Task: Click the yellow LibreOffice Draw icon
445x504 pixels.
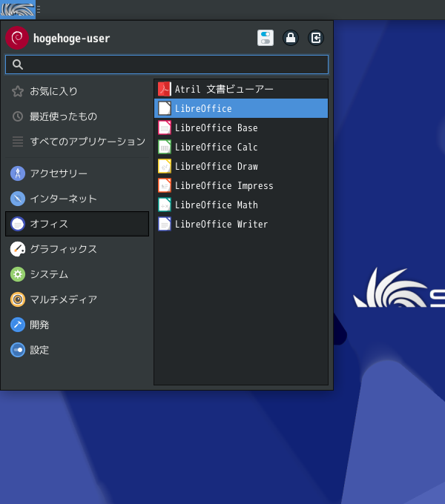Action: coord(165,166)
